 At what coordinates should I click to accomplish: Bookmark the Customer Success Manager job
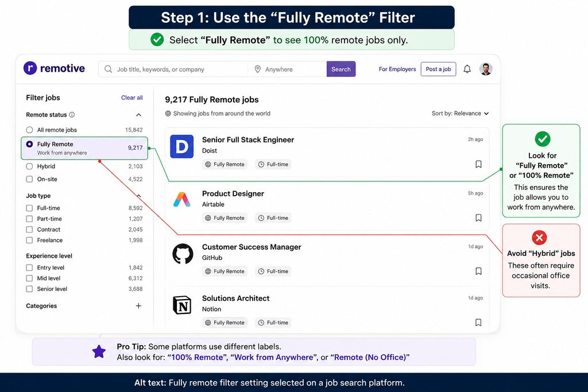pyautogui.click(x=478, y=271)
